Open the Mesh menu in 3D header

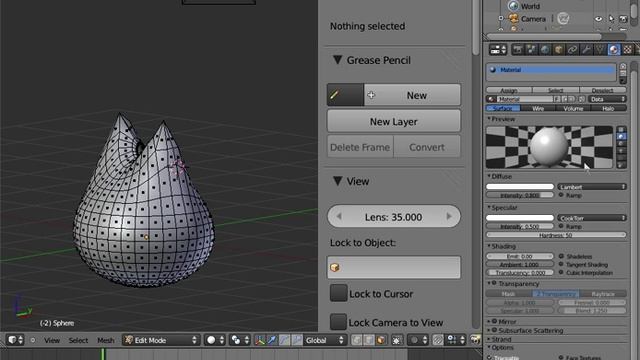(x=105, y=340)
